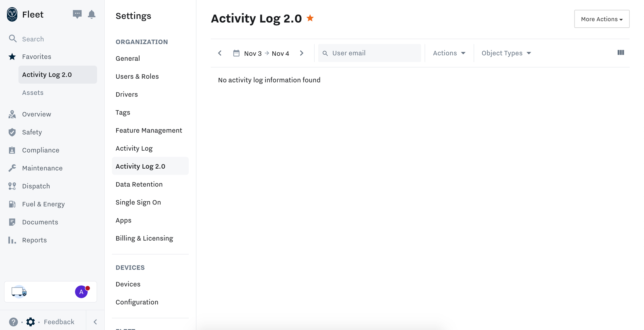This screenshot has width=644, height=330.
Task: Open Data Retention settings page
Action: [x=139, y=184]
